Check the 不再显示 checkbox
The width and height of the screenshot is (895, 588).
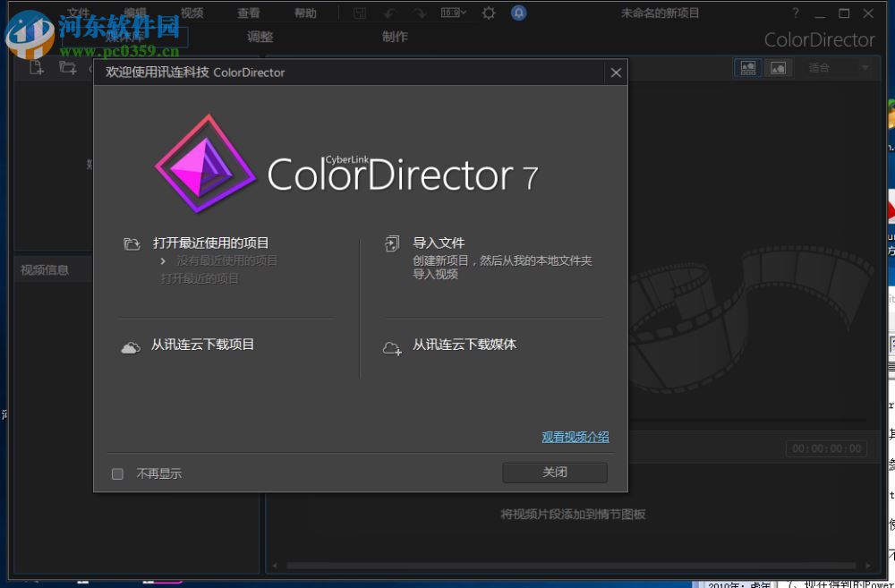click(117, 473)
